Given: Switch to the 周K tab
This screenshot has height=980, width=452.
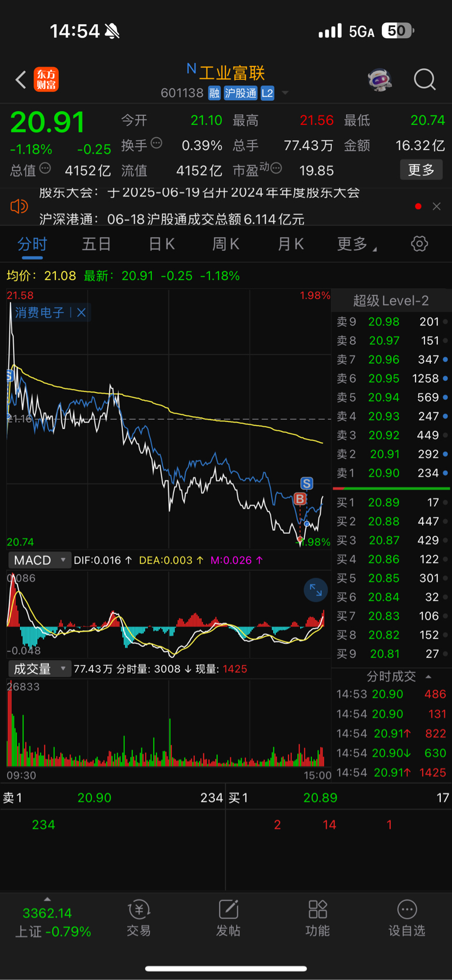Looking at the screenshot, I should click(x=226, y=244).
